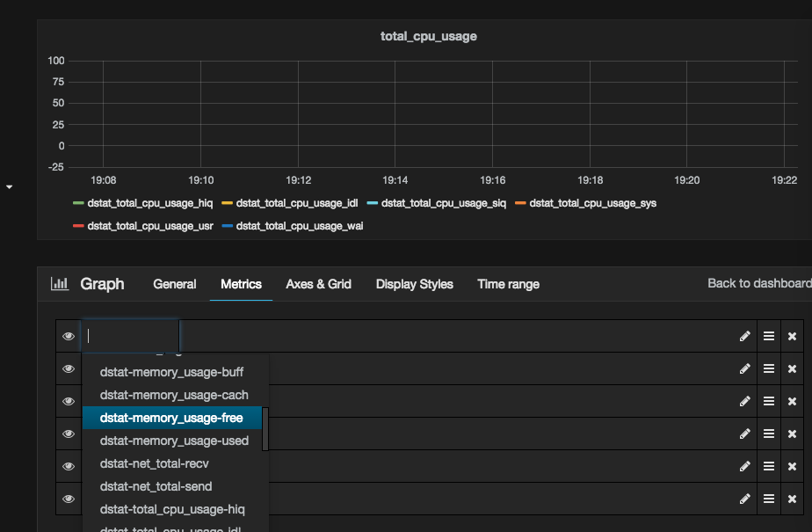The height and width of the screenshot is (532, 812).
Task: Toggle the eye icon on the third metric row
Action: click(x=69, y=401)
